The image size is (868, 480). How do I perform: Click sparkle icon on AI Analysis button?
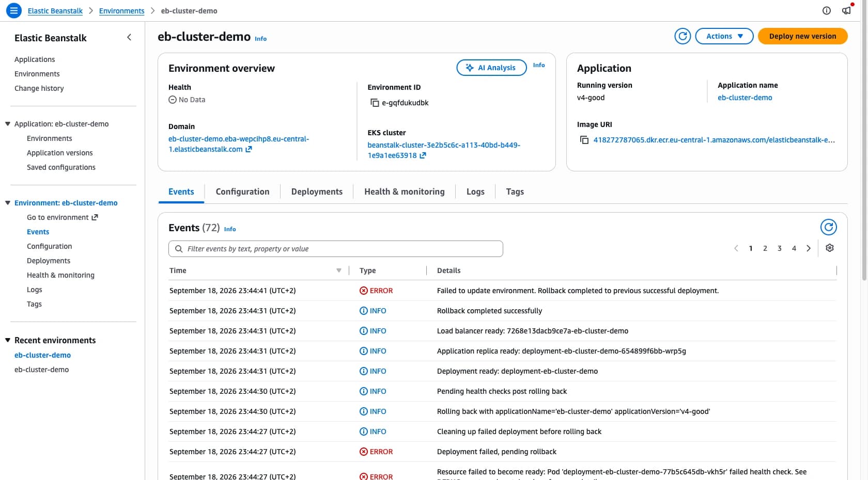point(470,68)
